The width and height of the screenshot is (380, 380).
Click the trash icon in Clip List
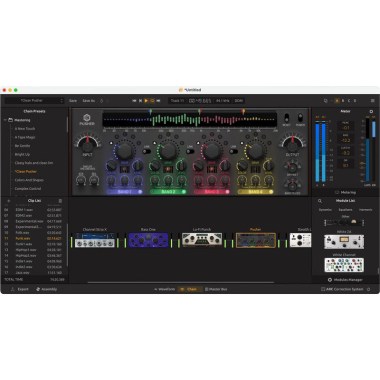coord(60,201)
